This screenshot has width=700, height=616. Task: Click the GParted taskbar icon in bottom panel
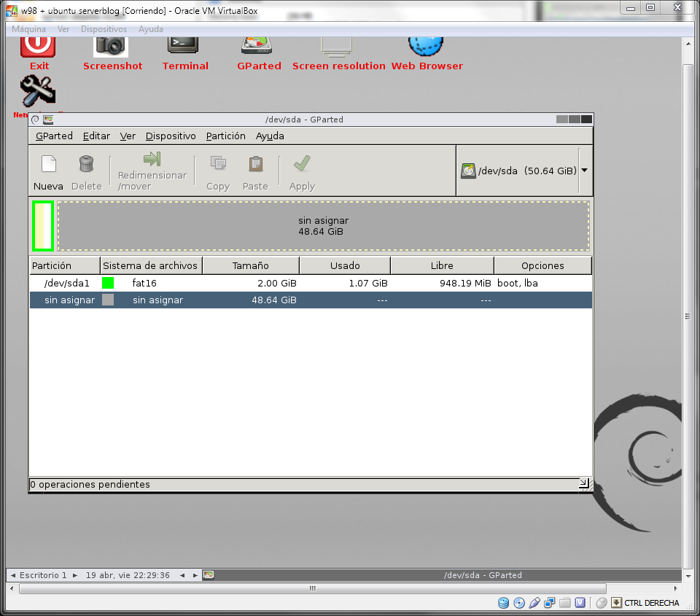[209, 575]
